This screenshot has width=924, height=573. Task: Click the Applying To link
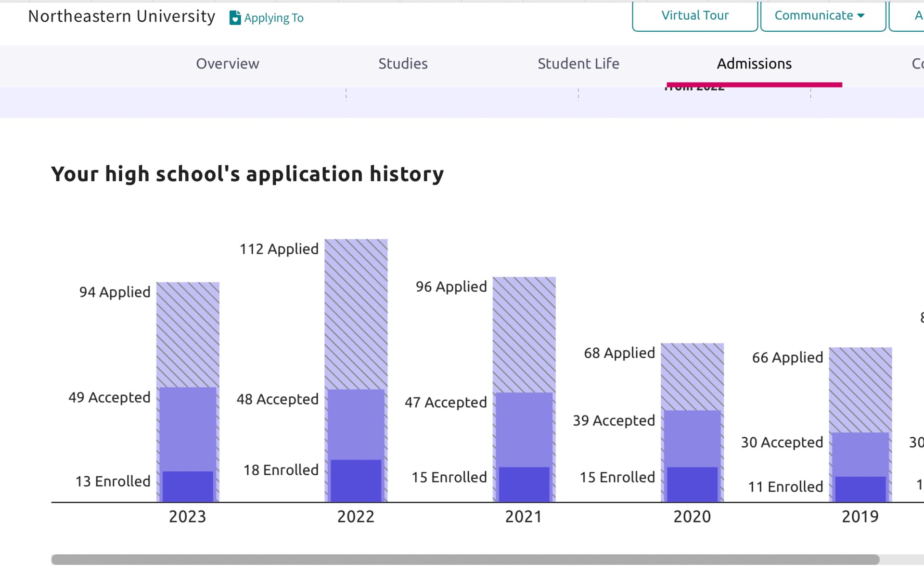[273, 18]
